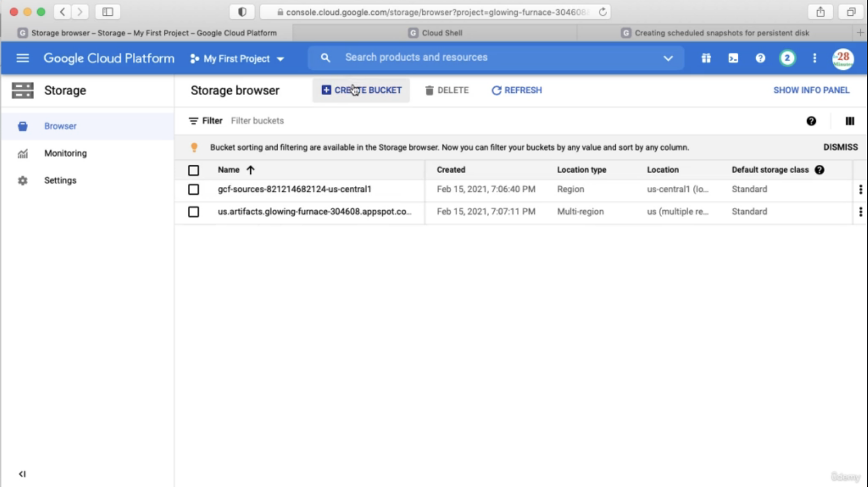Switch to Creating scheduled snapshots tab
The width and height of the screenshot is (868, 488).
[x=715, y=33]
